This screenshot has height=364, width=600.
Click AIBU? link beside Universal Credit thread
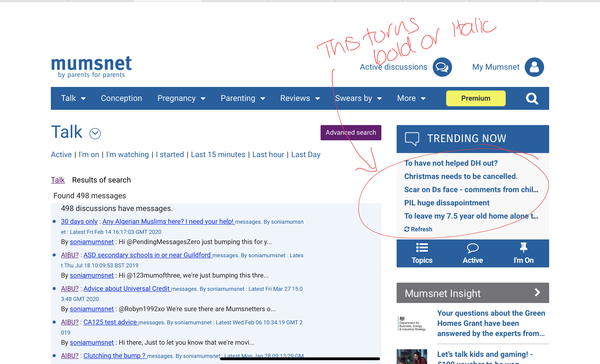[70, 289]
